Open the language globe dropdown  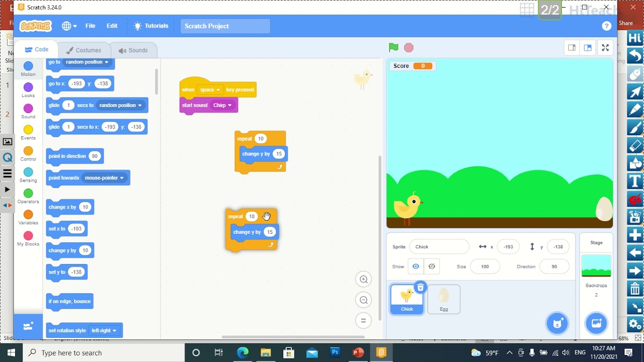(x=69, y=26)
